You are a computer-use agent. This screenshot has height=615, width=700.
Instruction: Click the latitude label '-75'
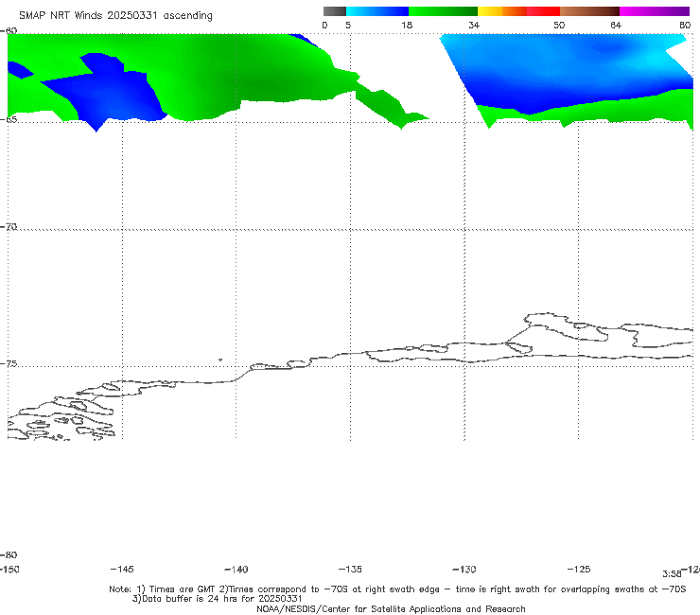pyautogui.click(x=9, y=364)
